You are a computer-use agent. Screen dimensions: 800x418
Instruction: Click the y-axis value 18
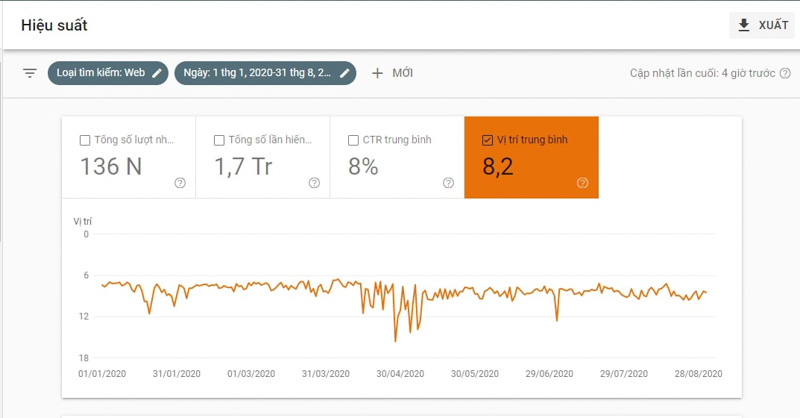84,358
